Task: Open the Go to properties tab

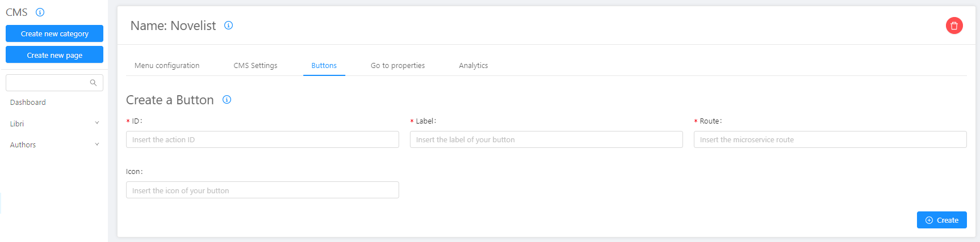Action: click(x=397, y=66)
